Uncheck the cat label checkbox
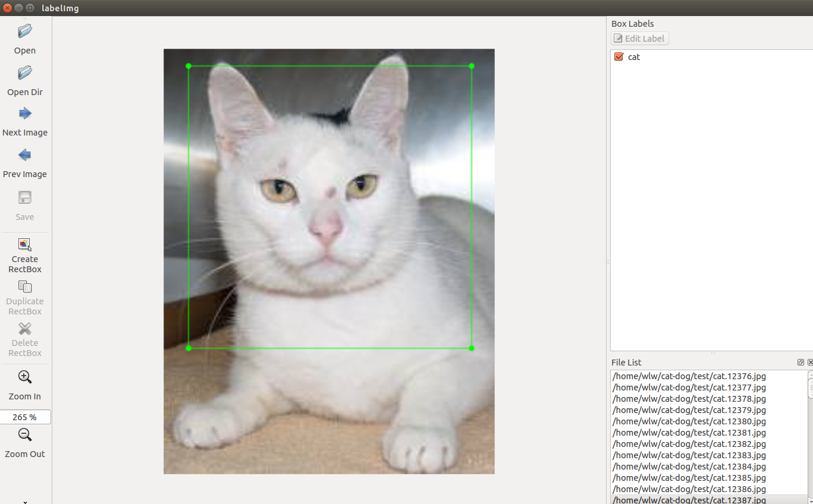Image resolution: width=813 pixels, height=504 pixels. [x=619, y=56]
